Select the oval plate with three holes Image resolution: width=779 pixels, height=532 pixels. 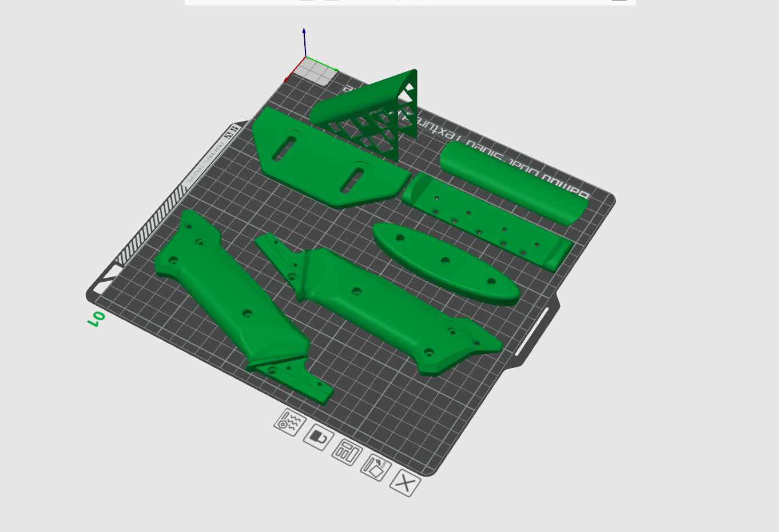tap(446, 263)
